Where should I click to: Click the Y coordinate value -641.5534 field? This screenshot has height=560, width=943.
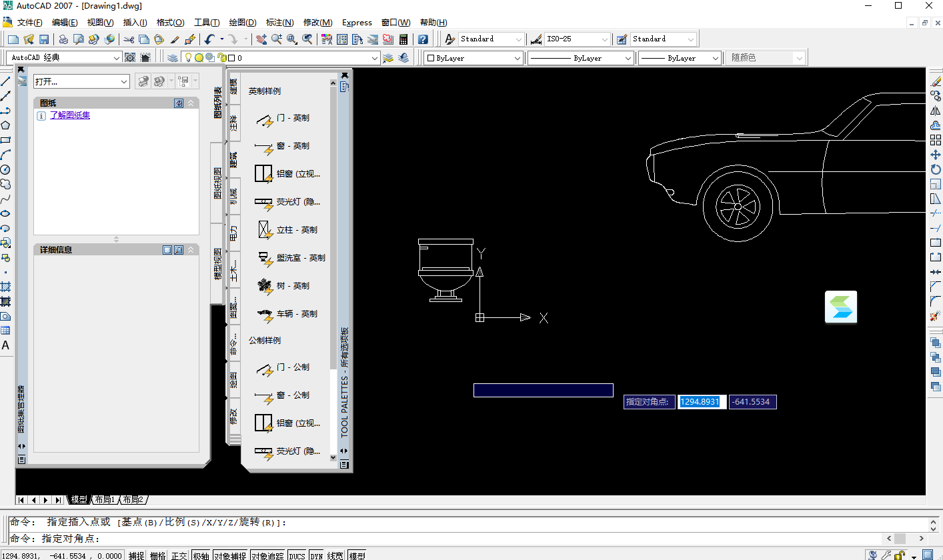[x=752, y=402]
